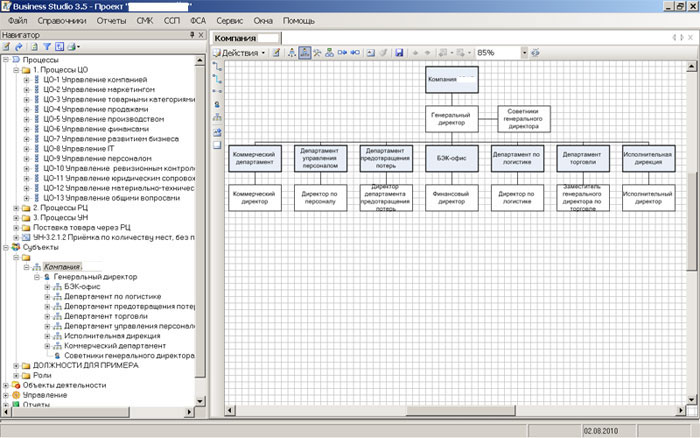Open the Сервис menu
Image resolution: width=700 pixels, height=438 pixels.
228,20
